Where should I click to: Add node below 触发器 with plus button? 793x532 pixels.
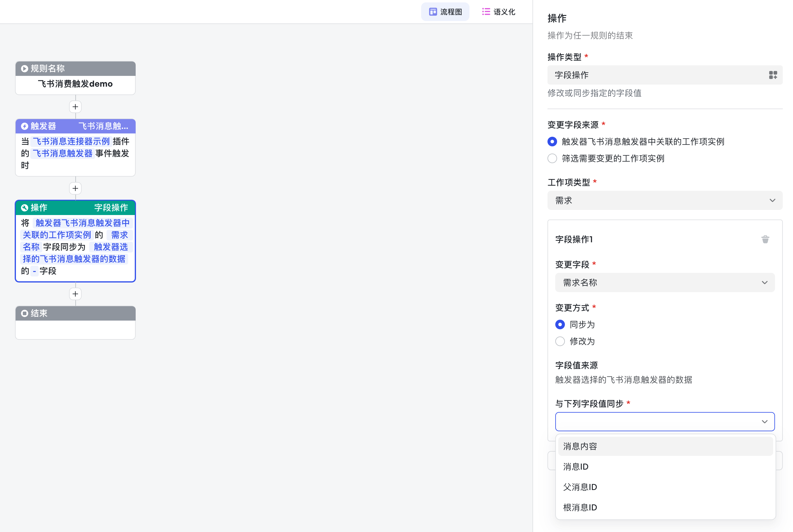75,188
